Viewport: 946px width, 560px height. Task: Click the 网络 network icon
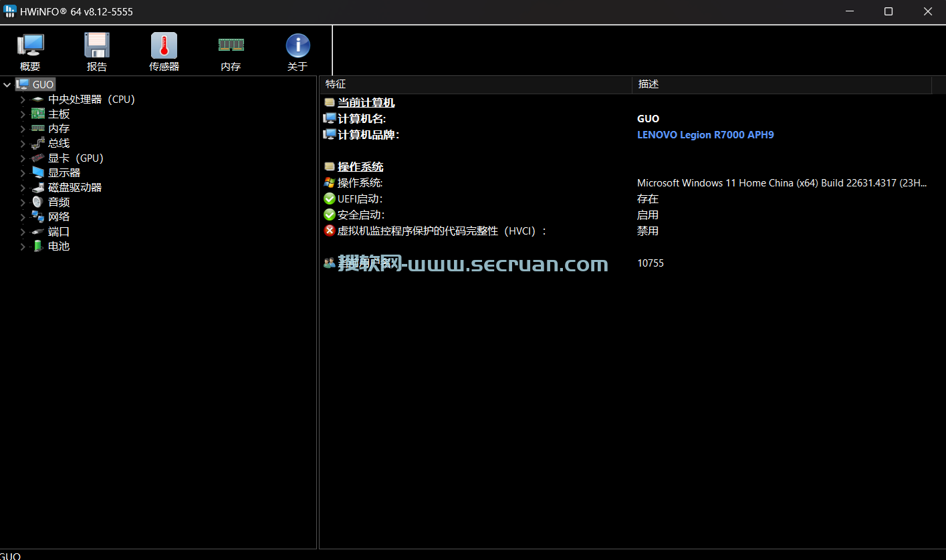37,217
